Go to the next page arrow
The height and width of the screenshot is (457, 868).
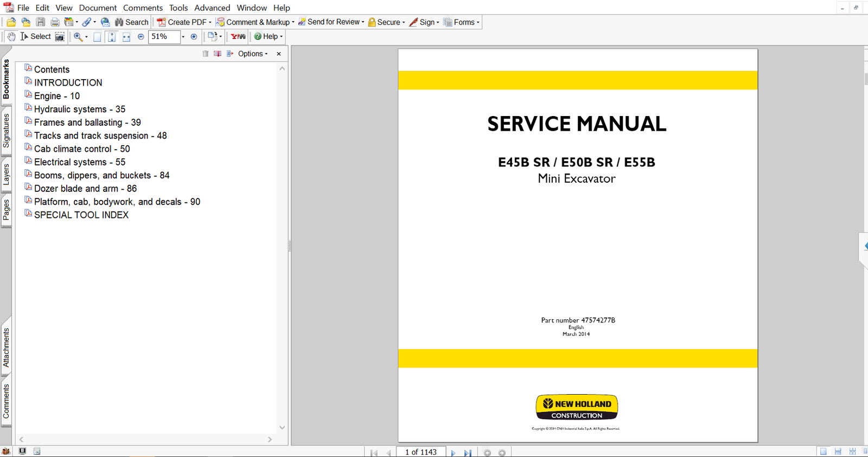pos(453,453)
